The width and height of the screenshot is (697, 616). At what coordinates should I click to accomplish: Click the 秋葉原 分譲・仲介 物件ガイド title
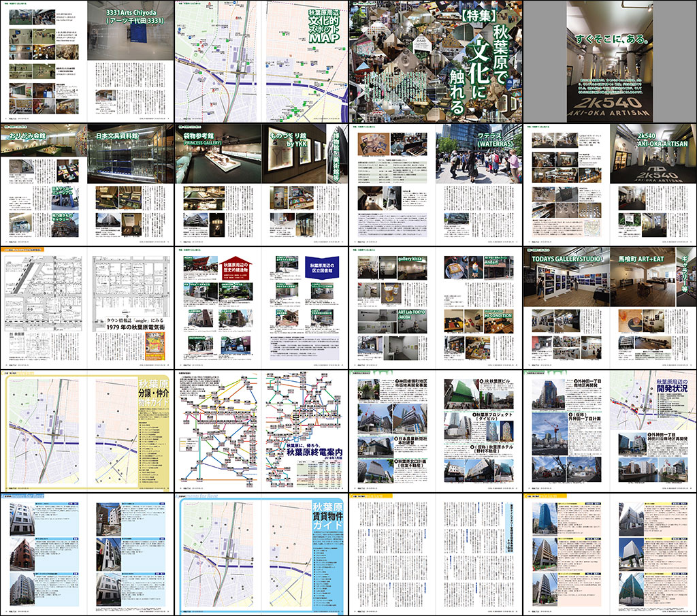[153, 393]
